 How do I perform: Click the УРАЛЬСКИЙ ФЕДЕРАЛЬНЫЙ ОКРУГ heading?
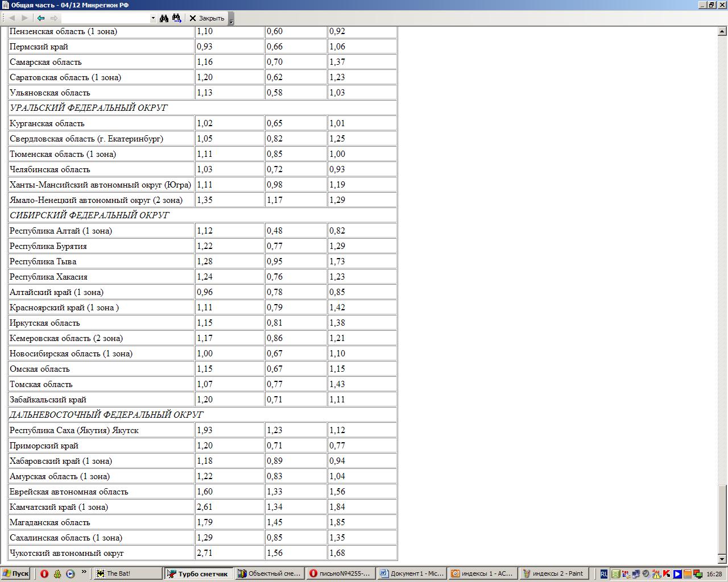[x=88, y=108]
